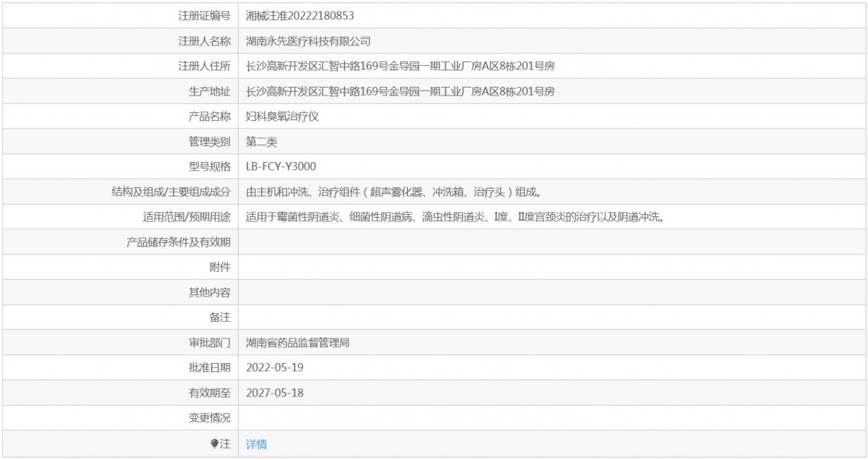Click the 产品储存条件及有效期 label
The width and height of the screenshot is (868, 460).
[x=178, y=242]
